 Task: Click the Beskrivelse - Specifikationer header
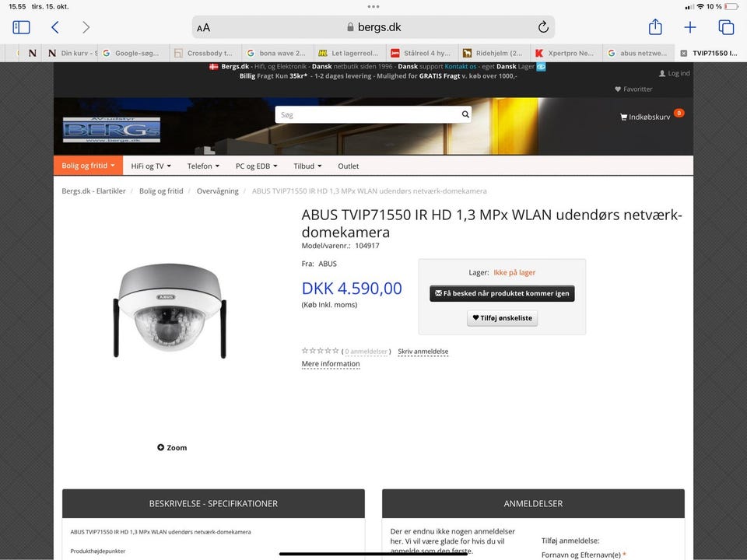click(x=213, y=503)
